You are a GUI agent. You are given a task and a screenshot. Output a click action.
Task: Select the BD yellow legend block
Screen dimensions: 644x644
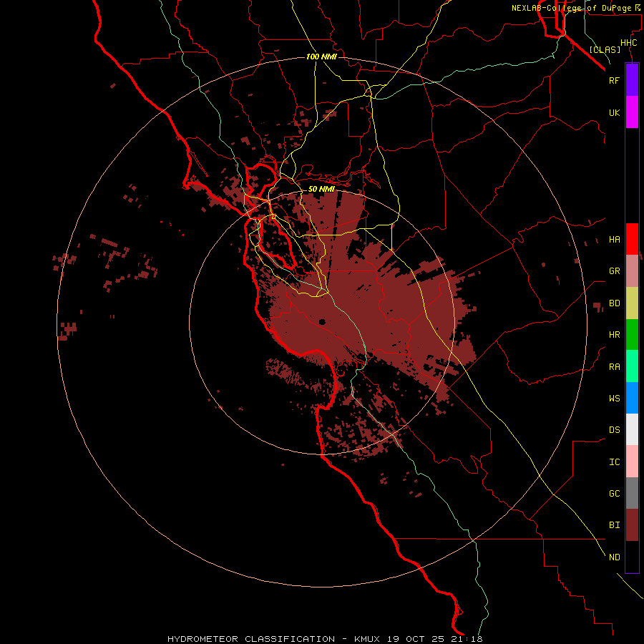tap(632, 303)
